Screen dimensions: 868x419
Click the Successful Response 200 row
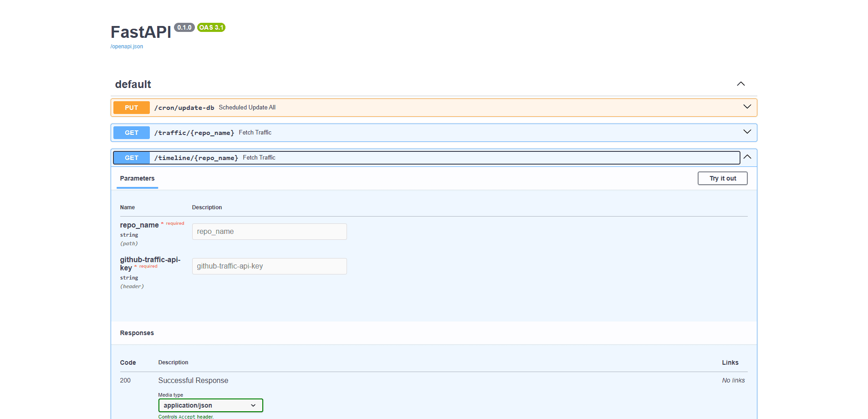tap(193, 380)
